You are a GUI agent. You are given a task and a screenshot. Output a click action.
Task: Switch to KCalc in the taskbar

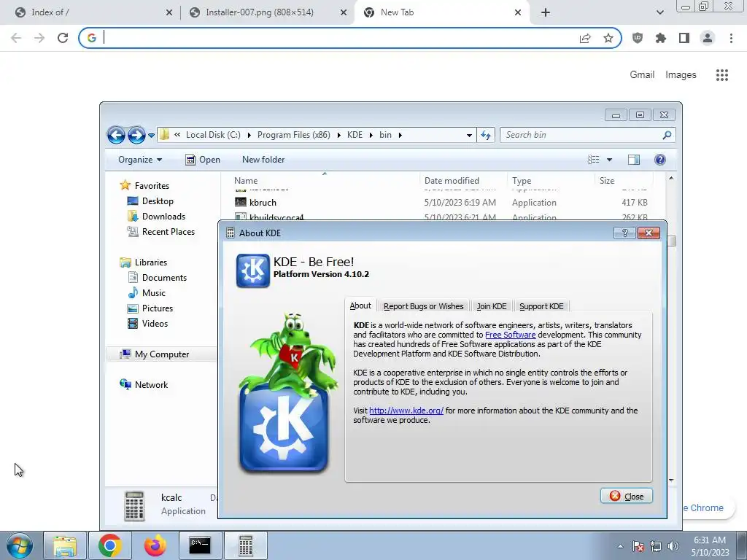[x=245, y=545]
